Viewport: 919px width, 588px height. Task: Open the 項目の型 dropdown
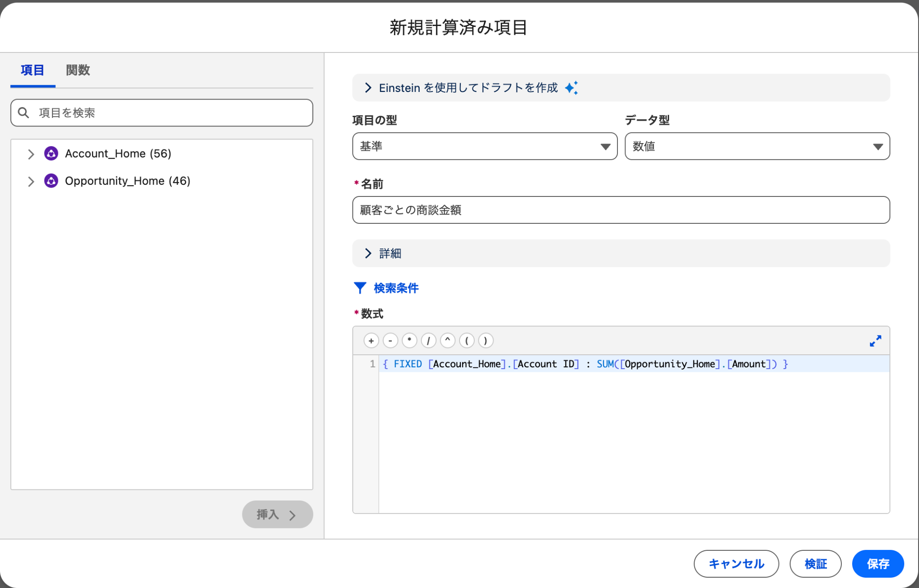coord(485,146)
